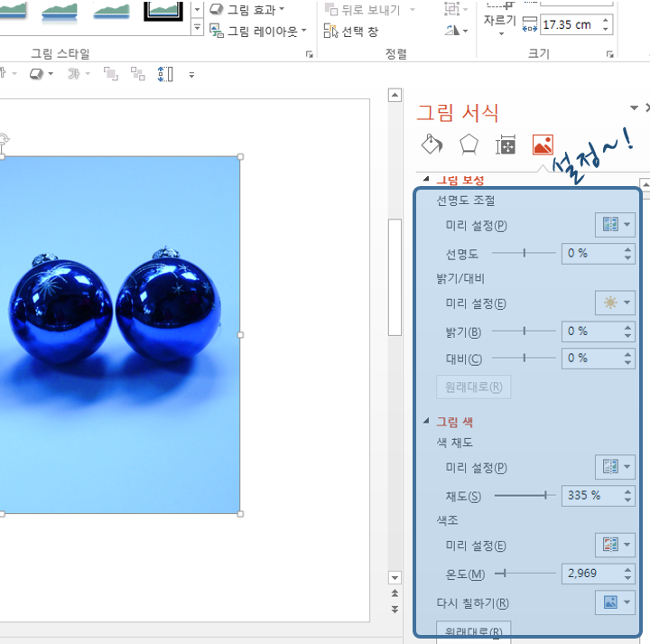Viewport: 650px width, 644px height.
Task: Open the Fill & Line tab icon
Action: click(x=432, y=145)
